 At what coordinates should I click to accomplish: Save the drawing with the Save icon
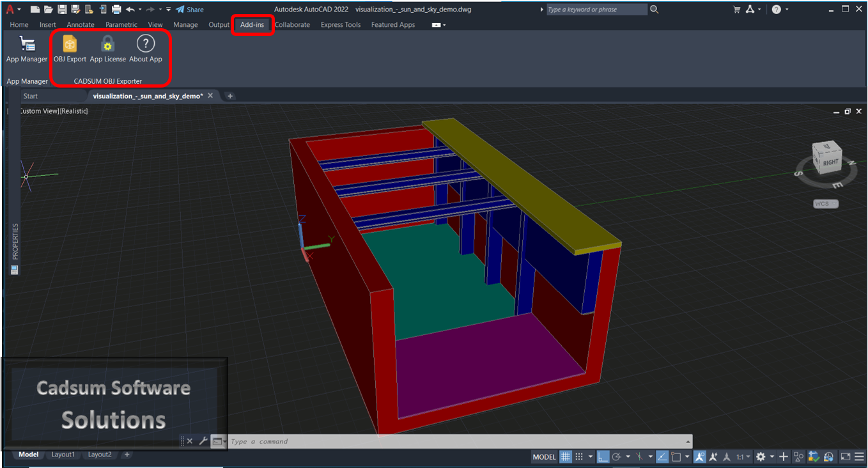click(62, 10)
